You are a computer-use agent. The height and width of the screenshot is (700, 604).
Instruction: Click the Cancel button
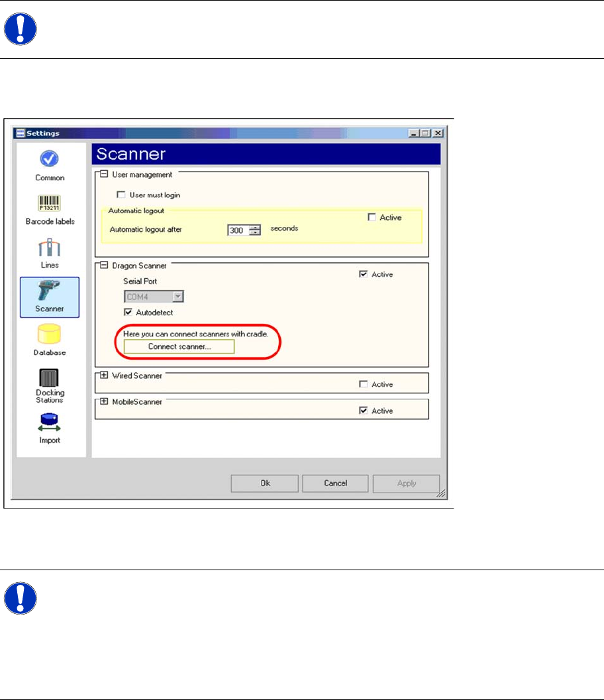[x=335, y=483]
